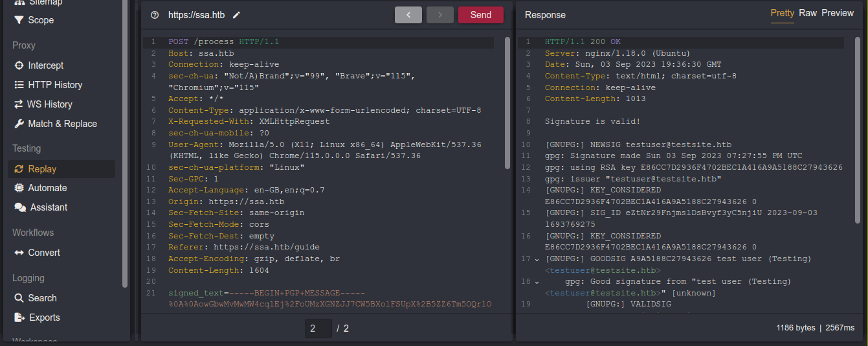Switch response view to Raw tab
The height and width of the screenshot is (346, 868).
[807, 13]
